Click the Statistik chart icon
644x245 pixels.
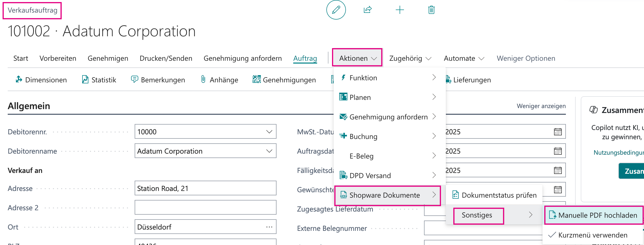85,79
